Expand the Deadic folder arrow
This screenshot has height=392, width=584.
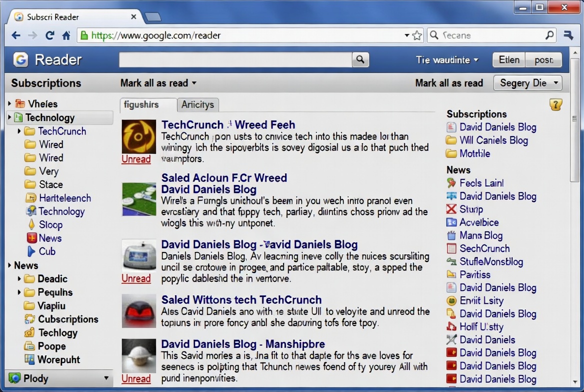19,278
